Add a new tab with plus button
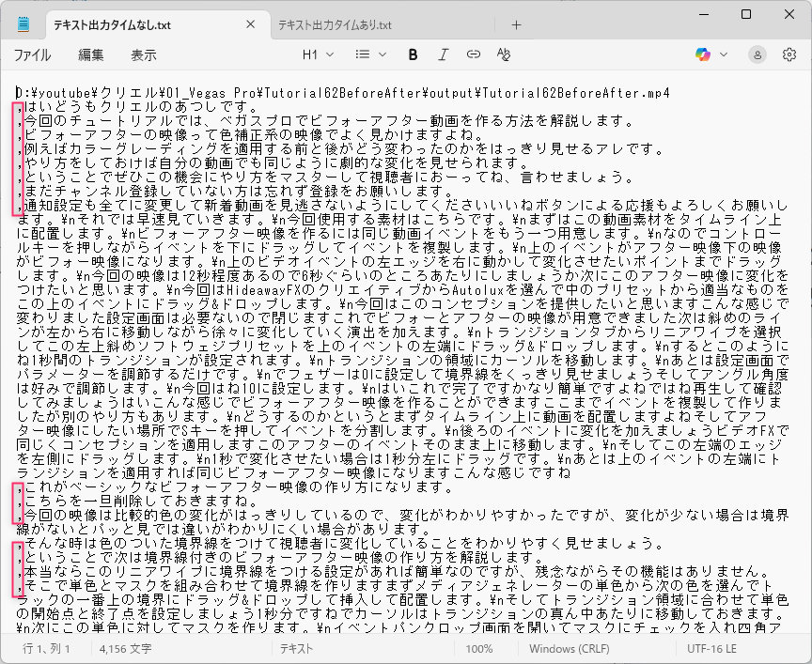 (x=516, y=24)
